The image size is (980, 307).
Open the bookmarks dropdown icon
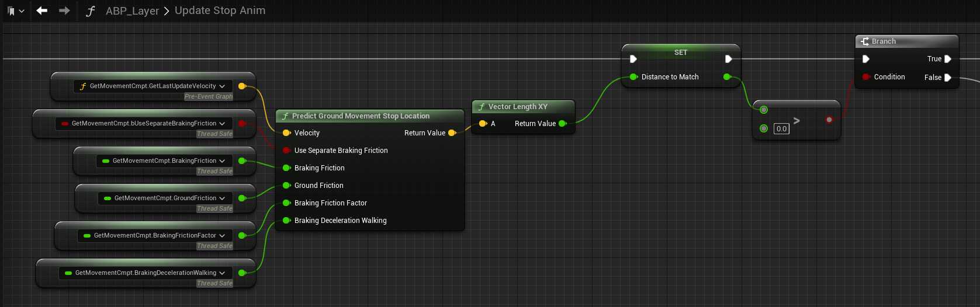16,11
